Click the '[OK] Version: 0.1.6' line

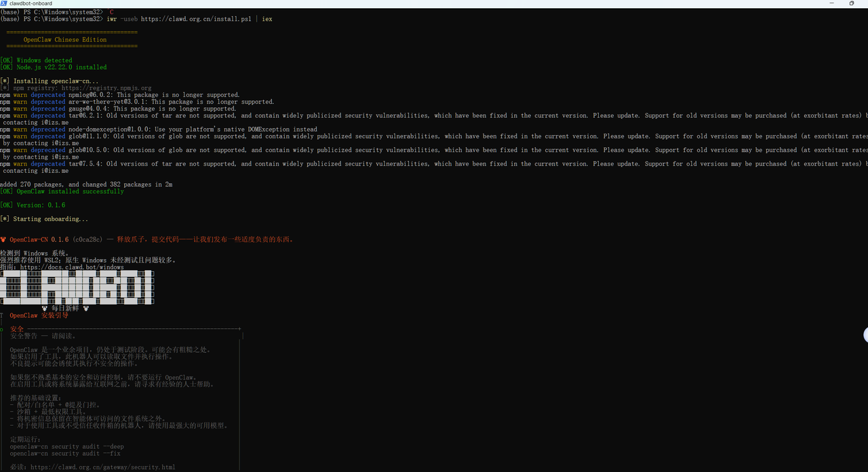coord(33,205)
